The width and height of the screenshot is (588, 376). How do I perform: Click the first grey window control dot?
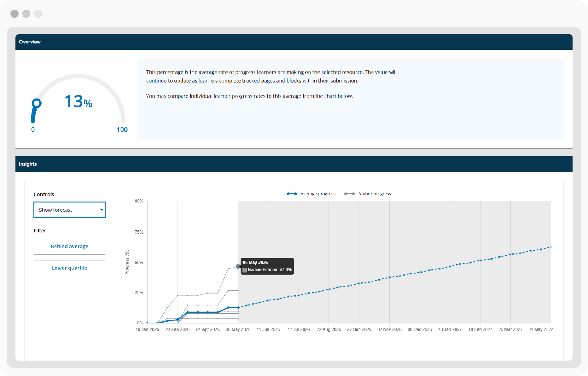[x=15, y=14]
